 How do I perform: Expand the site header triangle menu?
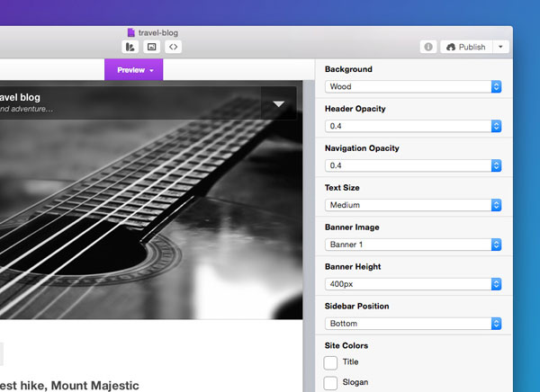279,103
